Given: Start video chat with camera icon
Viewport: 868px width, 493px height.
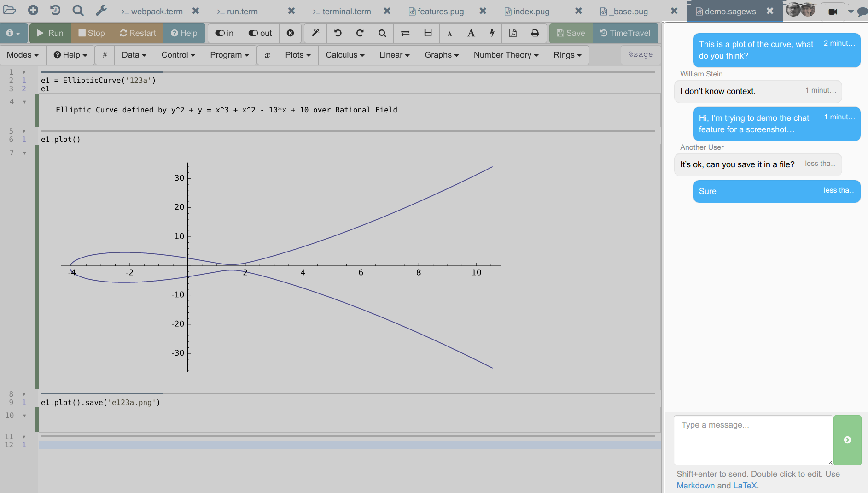Looking at the screenshot, I should tap(833, 12).
